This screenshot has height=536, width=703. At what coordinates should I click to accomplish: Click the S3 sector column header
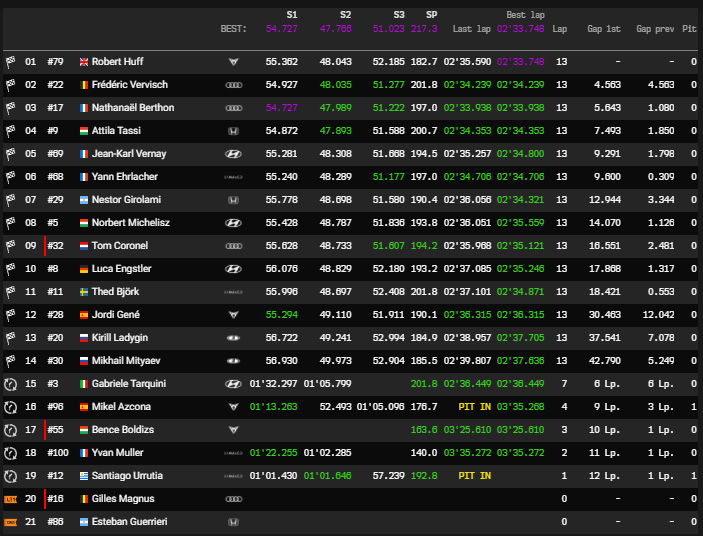click(399, 15)
